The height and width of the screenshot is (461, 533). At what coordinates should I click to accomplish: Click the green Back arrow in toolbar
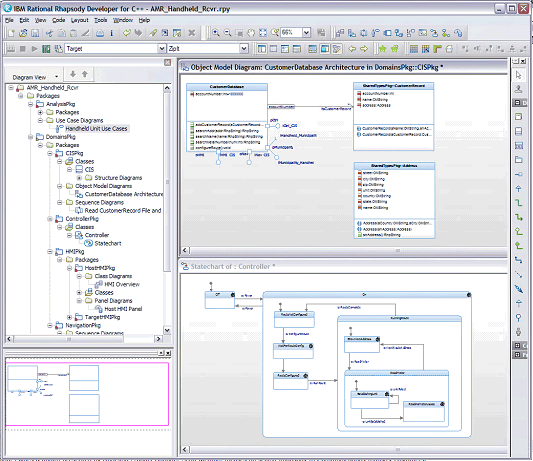click(352, 49)
